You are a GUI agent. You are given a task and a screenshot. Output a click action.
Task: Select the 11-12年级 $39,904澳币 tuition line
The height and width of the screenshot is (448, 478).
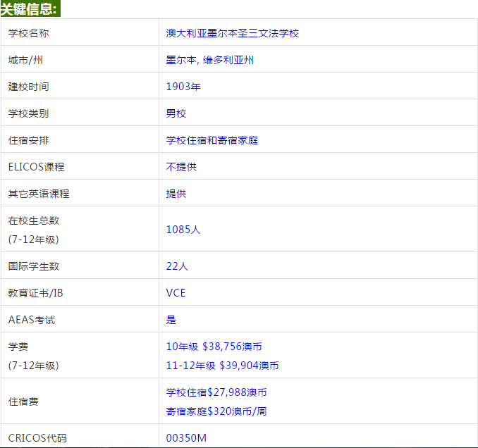(222, 366)
